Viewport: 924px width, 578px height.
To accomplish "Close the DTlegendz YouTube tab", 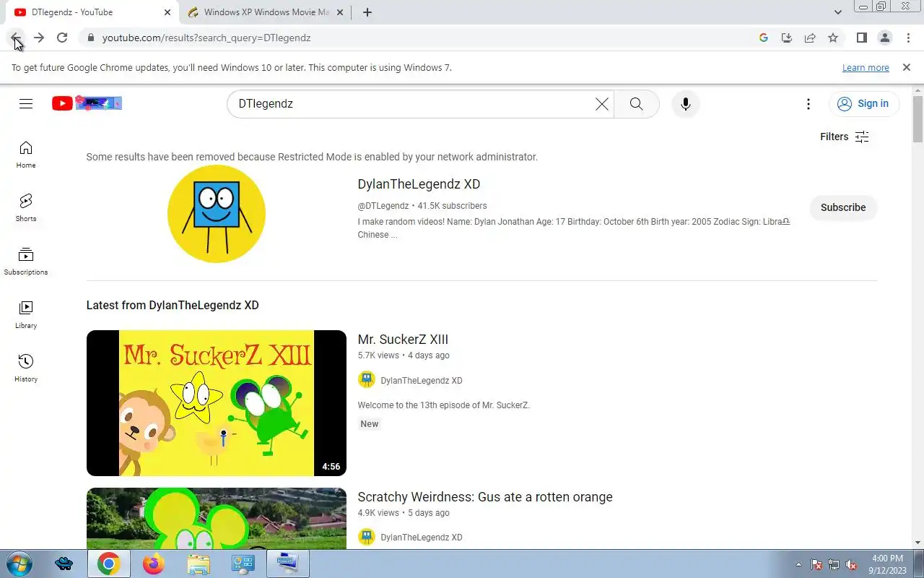I will click(x=167, y=12).
